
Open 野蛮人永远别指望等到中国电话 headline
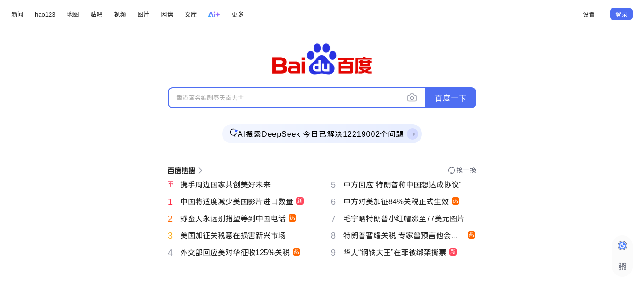[233, 218]
